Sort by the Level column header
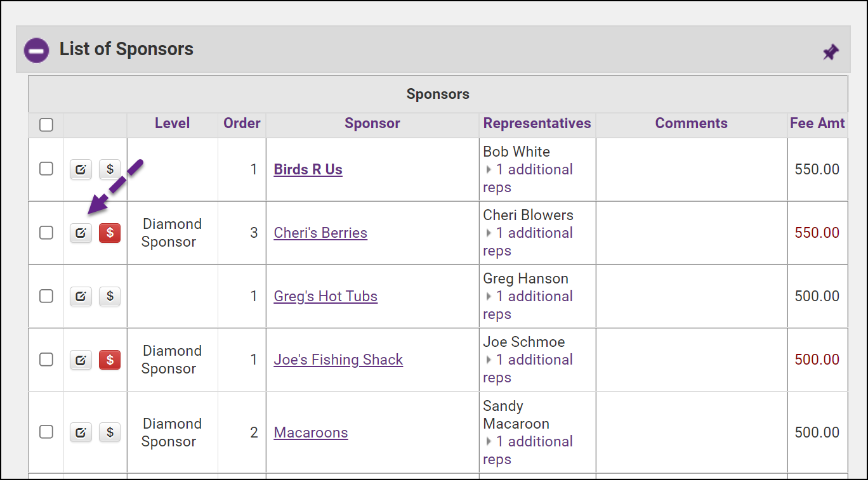The width and height of the screenshot is (868, 480). point(172,123)
